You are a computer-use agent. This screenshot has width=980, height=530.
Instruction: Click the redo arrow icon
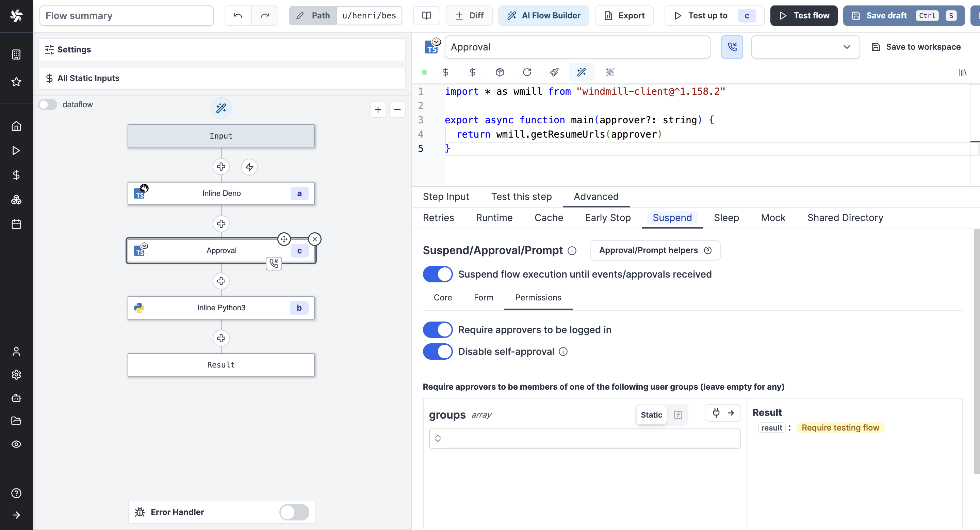pos(265,16)
